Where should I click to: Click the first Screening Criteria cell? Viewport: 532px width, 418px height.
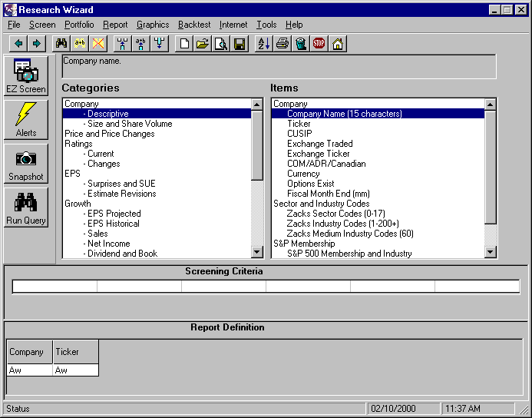55,287
